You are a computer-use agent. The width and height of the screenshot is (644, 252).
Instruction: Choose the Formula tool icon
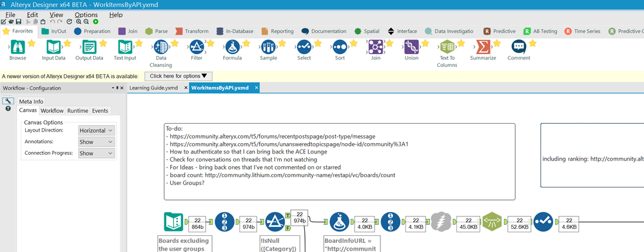point(233,47)
